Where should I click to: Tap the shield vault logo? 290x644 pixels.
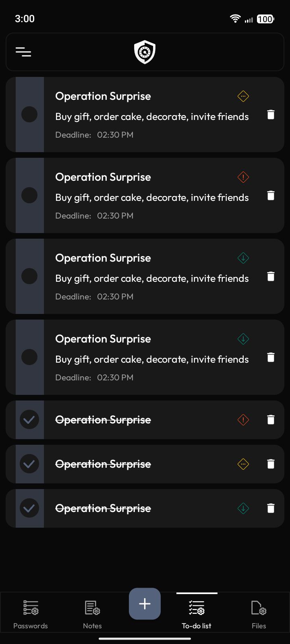(145, 52)
